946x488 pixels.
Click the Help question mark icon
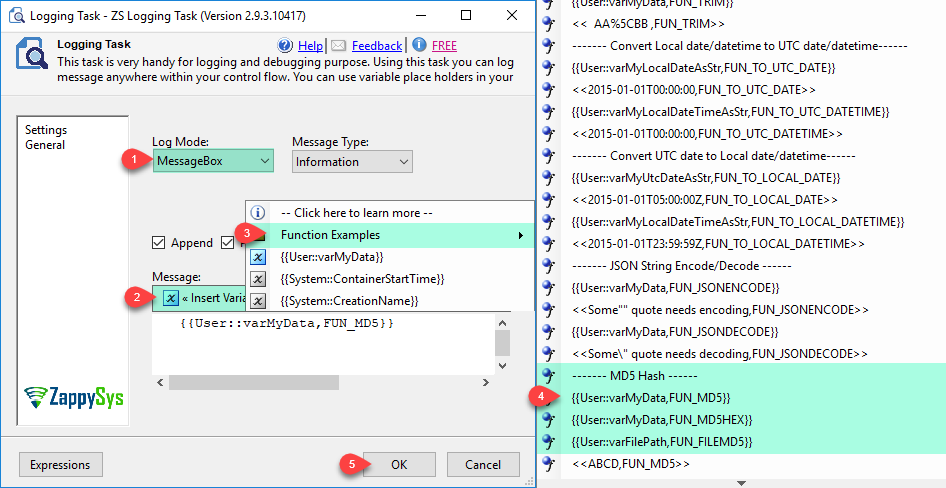pyautogui.click(x=285, y=45)
